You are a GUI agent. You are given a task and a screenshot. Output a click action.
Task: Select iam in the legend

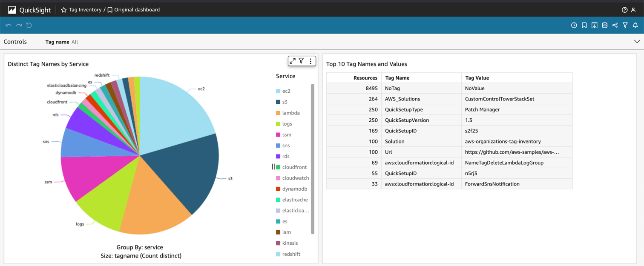[x=287, y=232]
